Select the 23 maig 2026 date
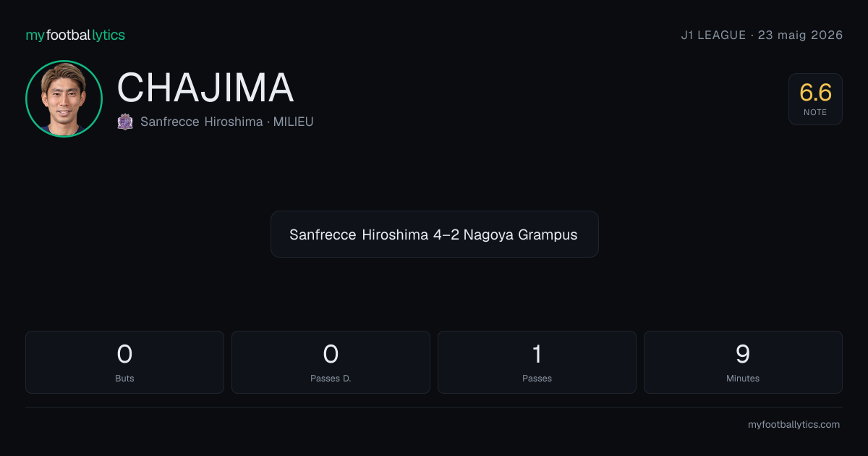This screenshot has height=456, width=868. click(x=800, y=35)
